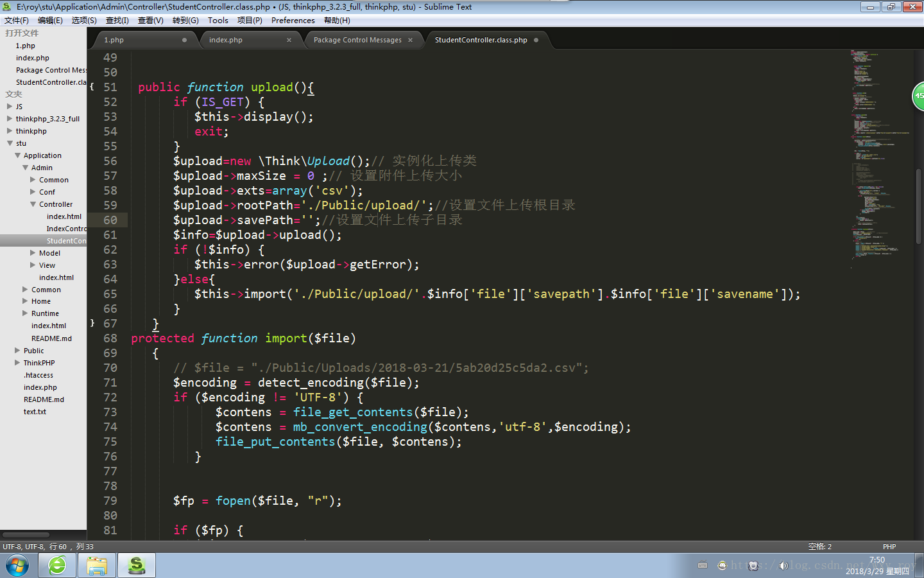Open the 查看(V) menu

coord(151,21)
